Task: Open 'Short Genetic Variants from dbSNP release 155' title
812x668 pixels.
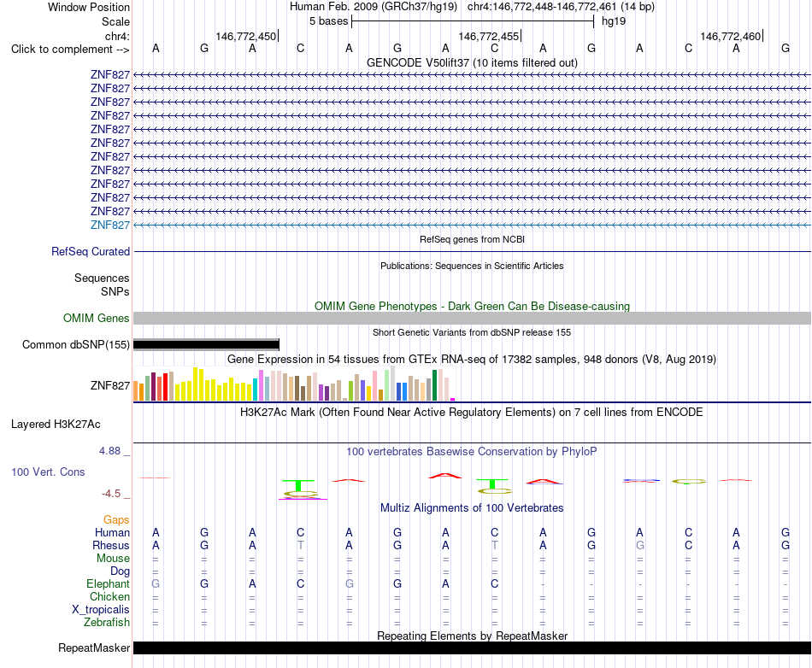Action: tap(472, 332)
